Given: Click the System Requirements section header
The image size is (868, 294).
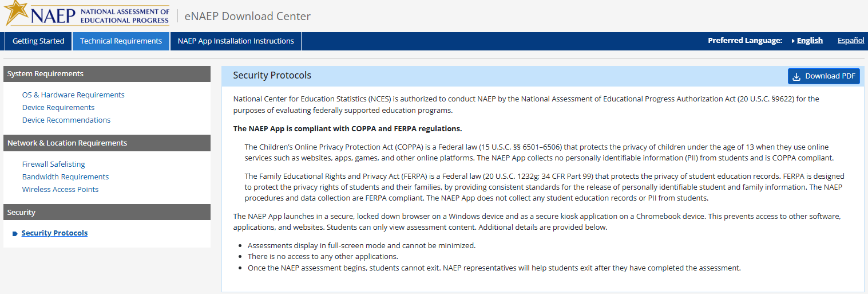Looking at the screenshot, I should pyautogui.click(x=106, y=74).
